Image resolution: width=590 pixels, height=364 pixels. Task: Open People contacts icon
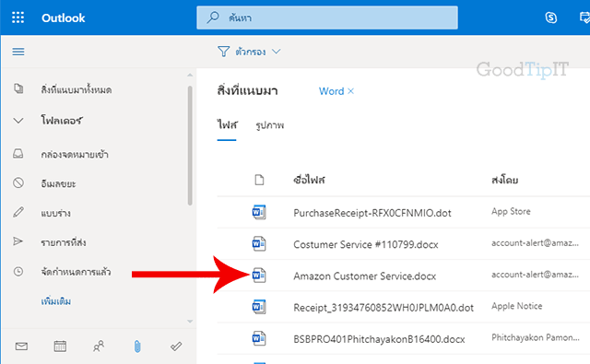(x=99, y=346)
